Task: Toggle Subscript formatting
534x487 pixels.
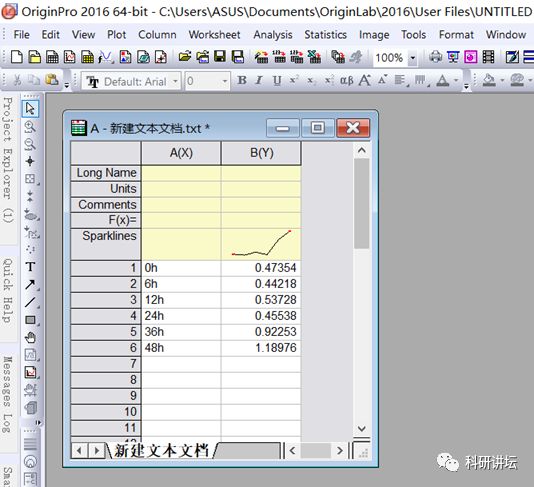Action: (x=311, y=80)
